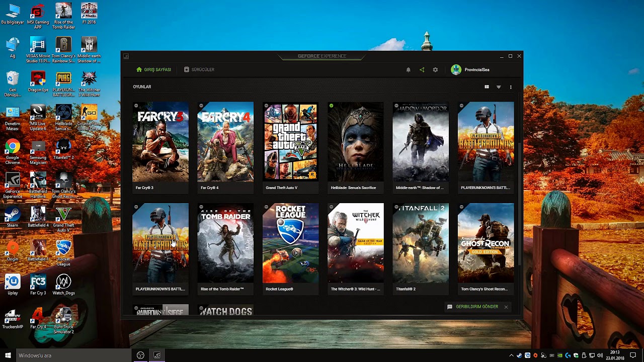This screenshot has height=362, width=644.
Task: Open the three-dot more options menu
Action: coord(511,87)
